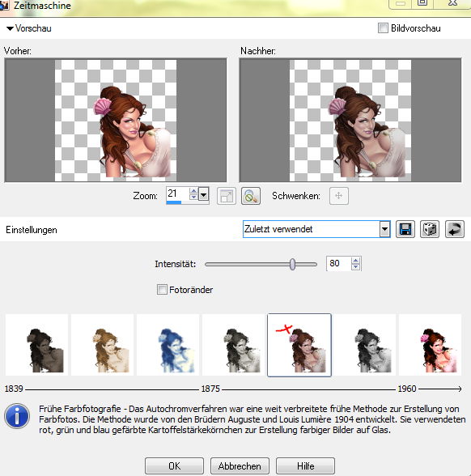Click OK to apply the effect

(x=174, y=466)
